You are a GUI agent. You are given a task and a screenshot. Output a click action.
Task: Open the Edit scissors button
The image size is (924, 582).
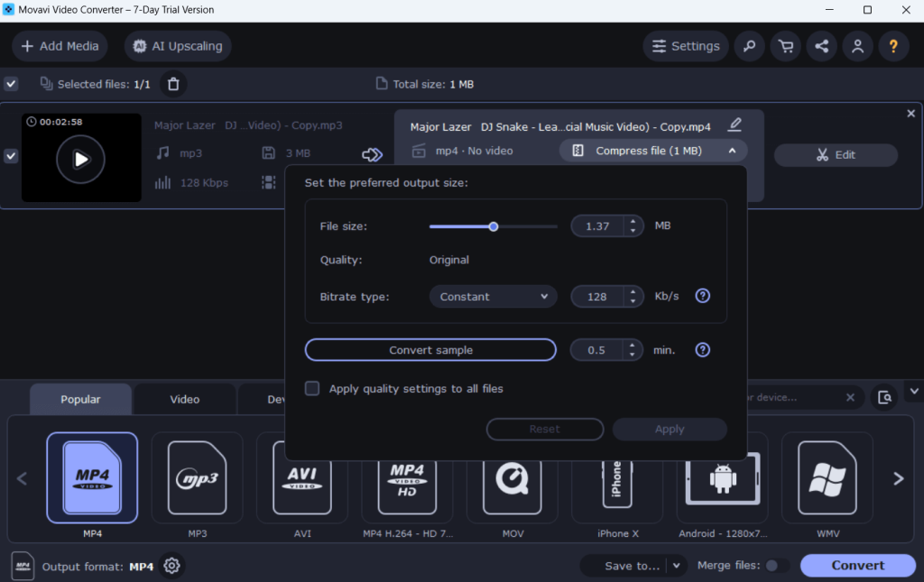coord(836,155)
